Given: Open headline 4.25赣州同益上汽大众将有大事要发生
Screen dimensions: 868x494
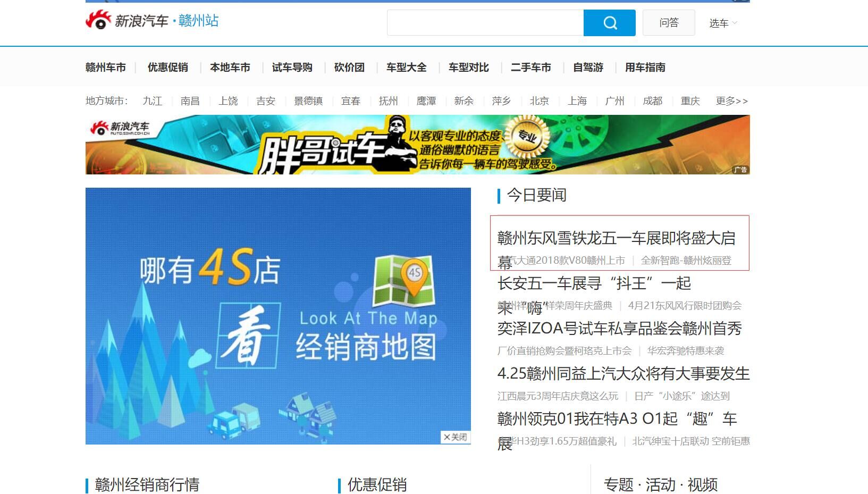Looking at the screenshot, I should 623,374.
